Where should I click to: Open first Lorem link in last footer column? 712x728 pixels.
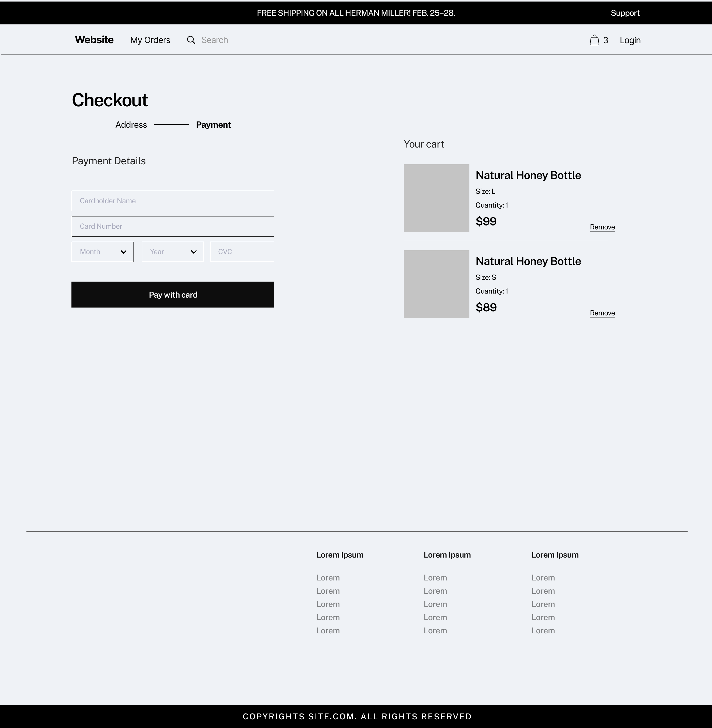543,578
